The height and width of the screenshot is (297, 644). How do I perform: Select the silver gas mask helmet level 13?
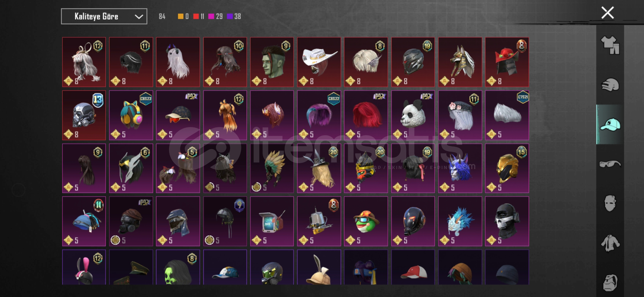click(84, 115)
